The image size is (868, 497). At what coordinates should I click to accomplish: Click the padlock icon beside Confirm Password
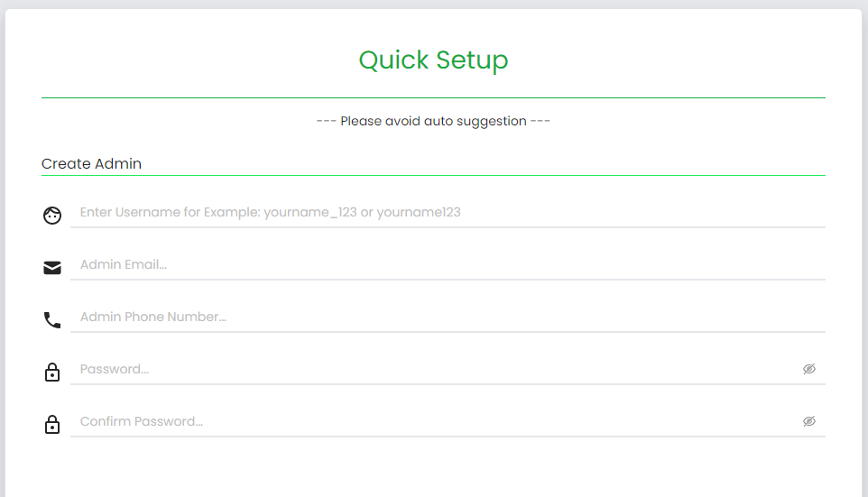click(52, 425)
